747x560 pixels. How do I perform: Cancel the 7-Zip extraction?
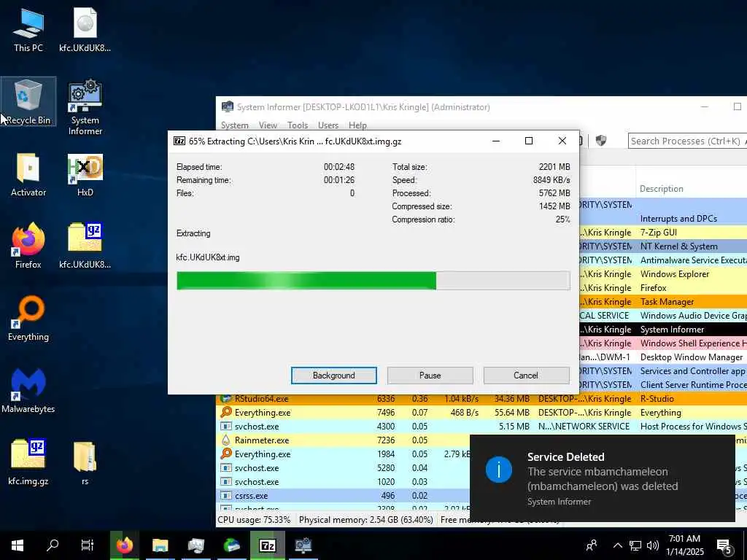tap(526, 376)
